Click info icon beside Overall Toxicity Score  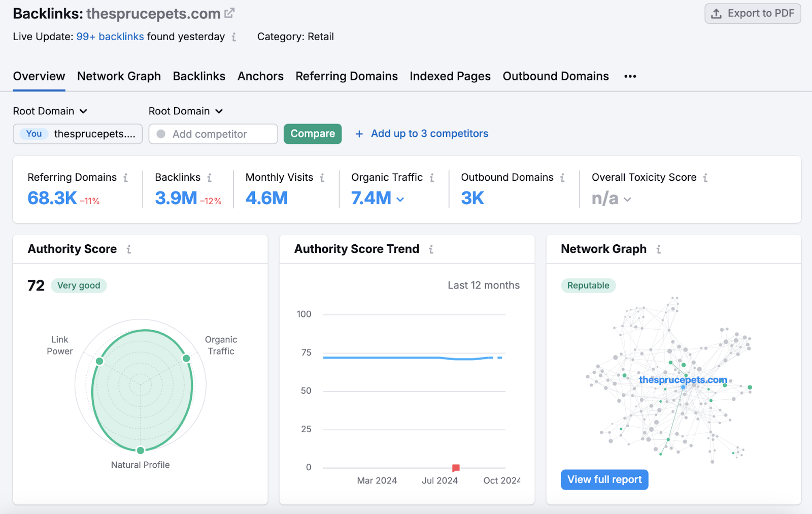click(705, 178)
